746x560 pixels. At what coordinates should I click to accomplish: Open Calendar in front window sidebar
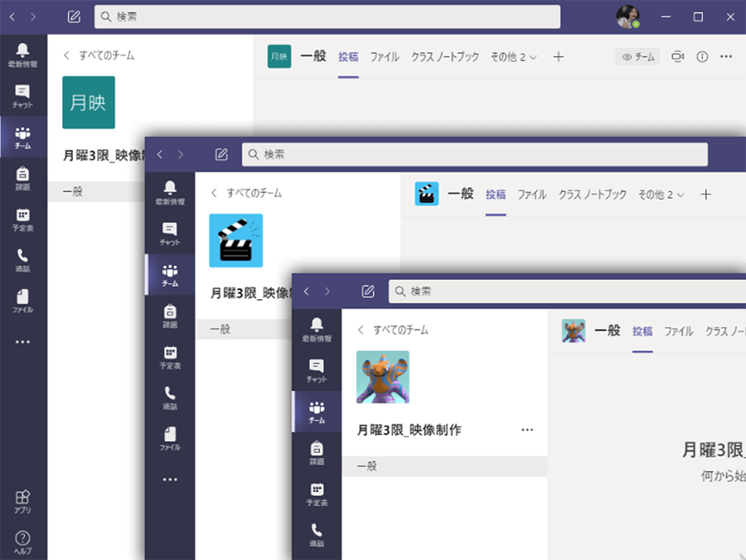pyautogui.click(x=317, y=494)
